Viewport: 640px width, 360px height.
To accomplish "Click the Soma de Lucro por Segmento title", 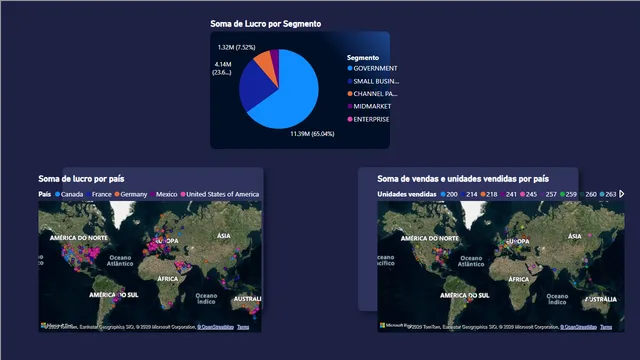I will coord(266,24).
